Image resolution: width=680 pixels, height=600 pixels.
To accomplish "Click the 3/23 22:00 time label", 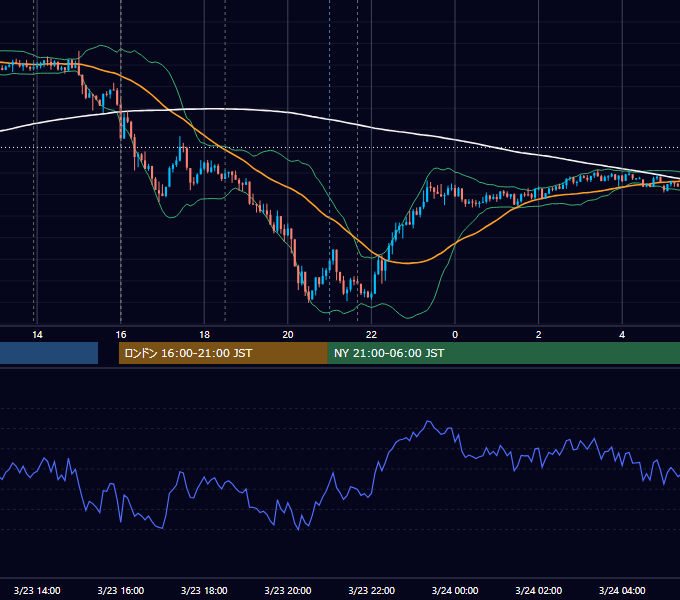I will click(x=372, y=590).
